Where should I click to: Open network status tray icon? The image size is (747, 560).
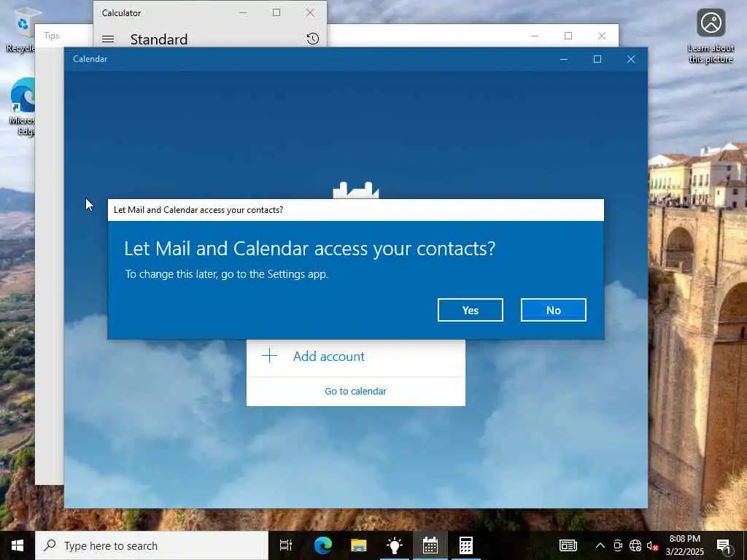[x=635, y=545]
